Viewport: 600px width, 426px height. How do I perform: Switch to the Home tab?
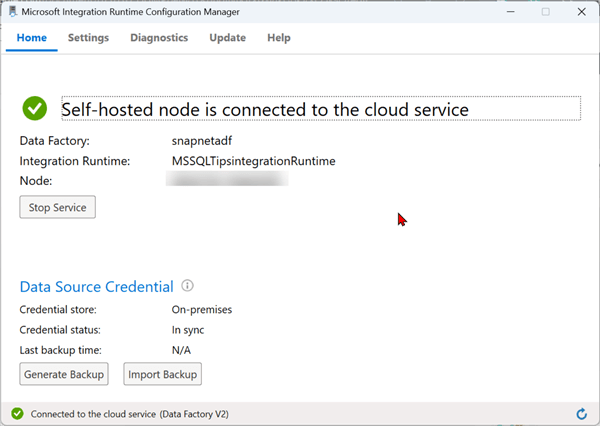point(32,38)
